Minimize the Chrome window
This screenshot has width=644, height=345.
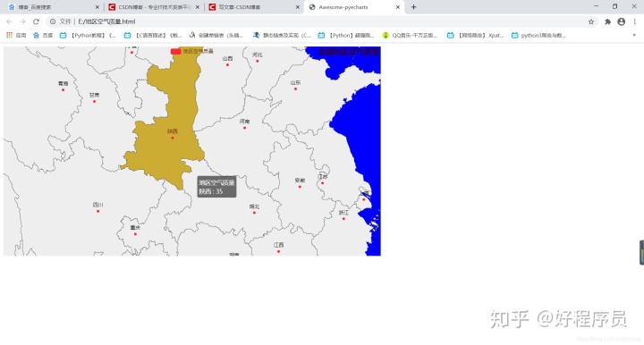click(596, 6)
